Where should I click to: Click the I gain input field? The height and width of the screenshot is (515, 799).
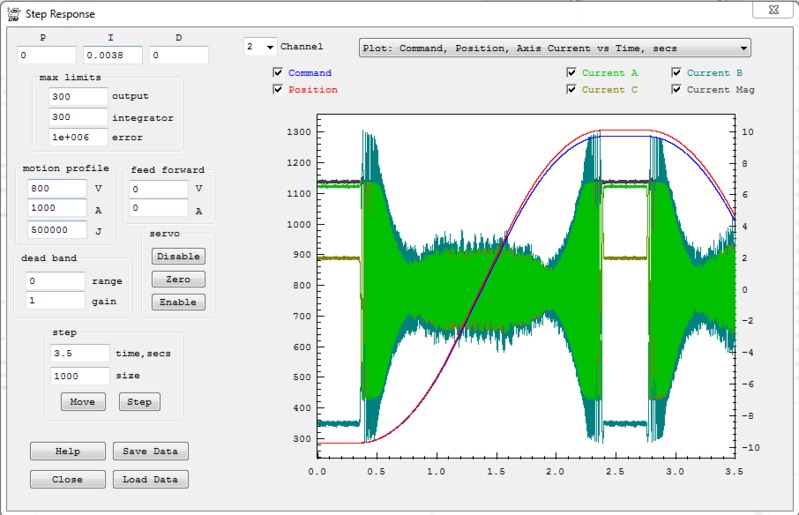coord(112,55)
